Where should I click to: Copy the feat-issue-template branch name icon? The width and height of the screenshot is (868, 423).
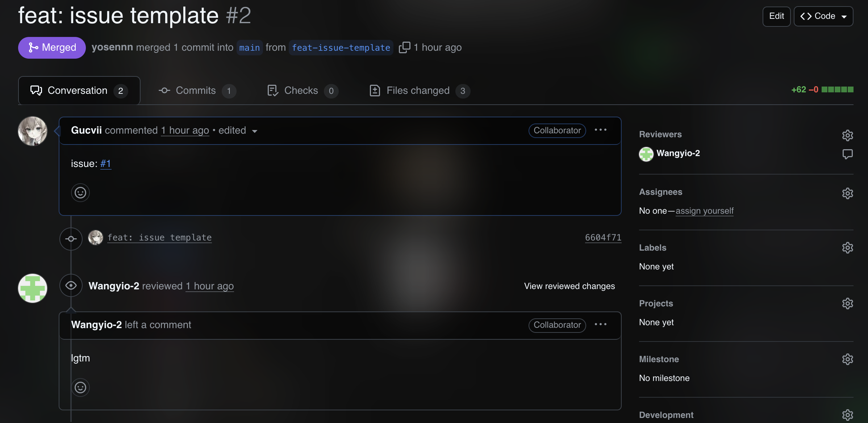point(404,47)
